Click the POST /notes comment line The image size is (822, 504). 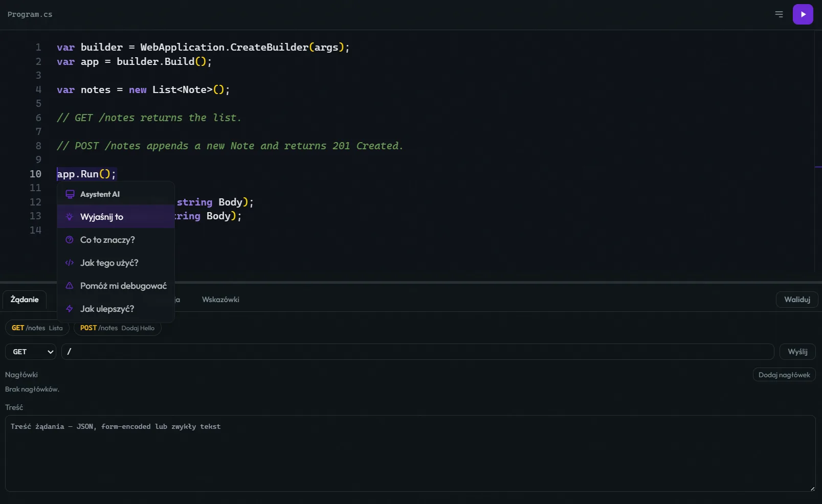(230, 146)
